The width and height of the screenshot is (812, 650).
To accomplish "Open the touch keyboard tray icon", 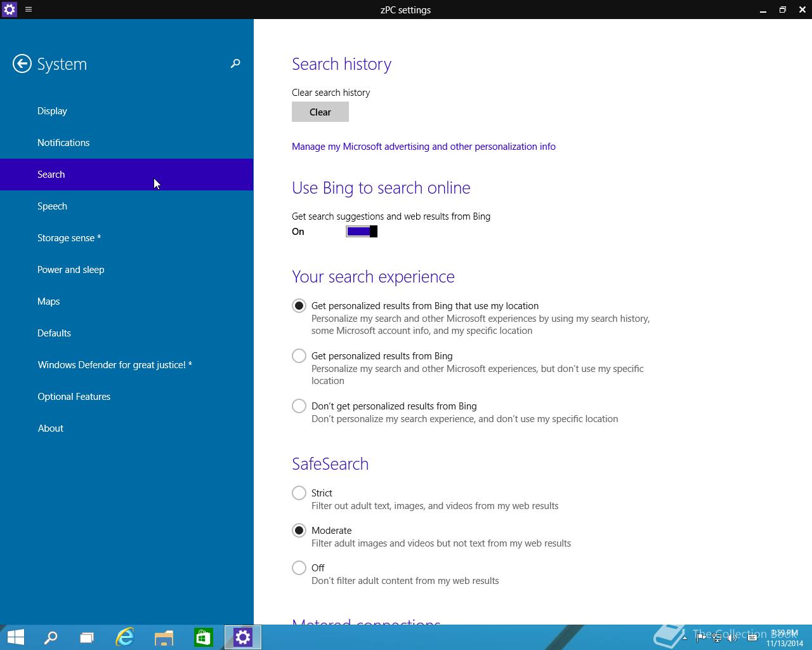I will coord(752,638).
